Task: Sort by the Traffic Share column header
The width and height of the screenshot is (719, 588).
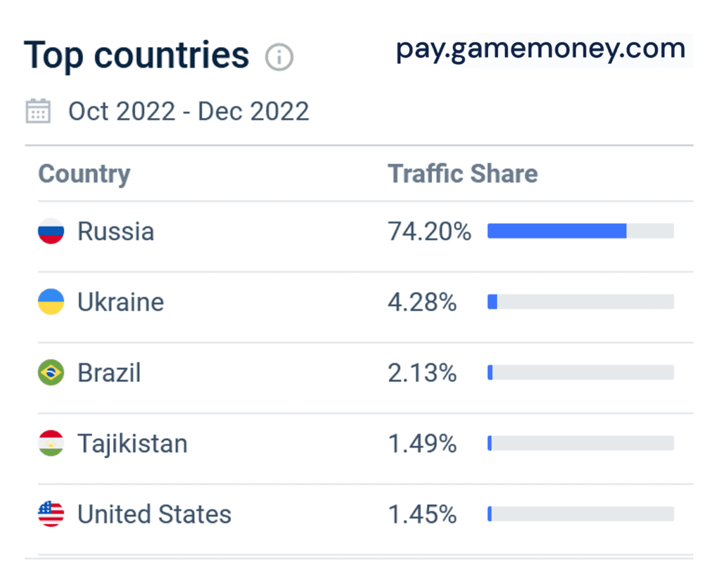Action: tap(463, 174)
